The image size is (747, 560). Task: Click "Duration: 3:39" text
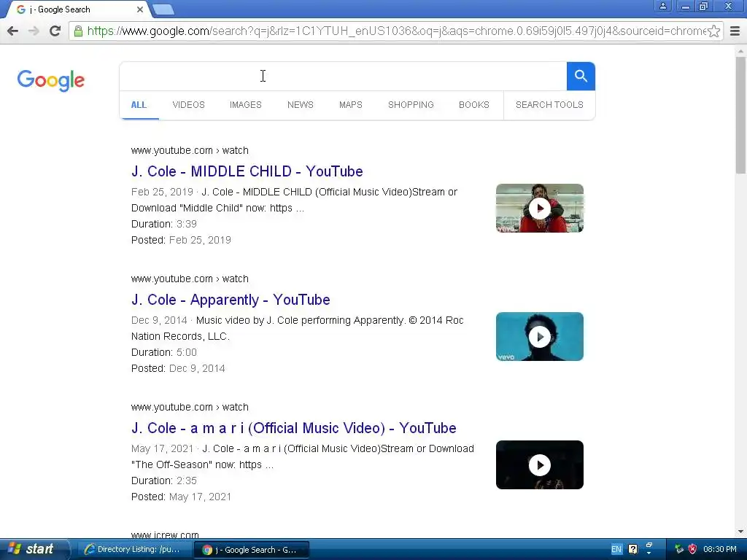point(164,224)
